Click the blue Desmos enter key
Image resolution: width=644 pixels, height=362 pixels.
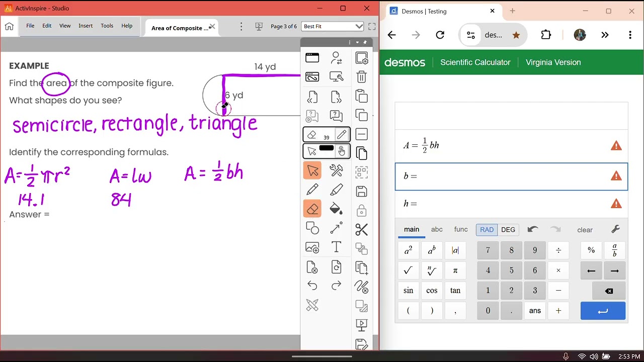603,311
